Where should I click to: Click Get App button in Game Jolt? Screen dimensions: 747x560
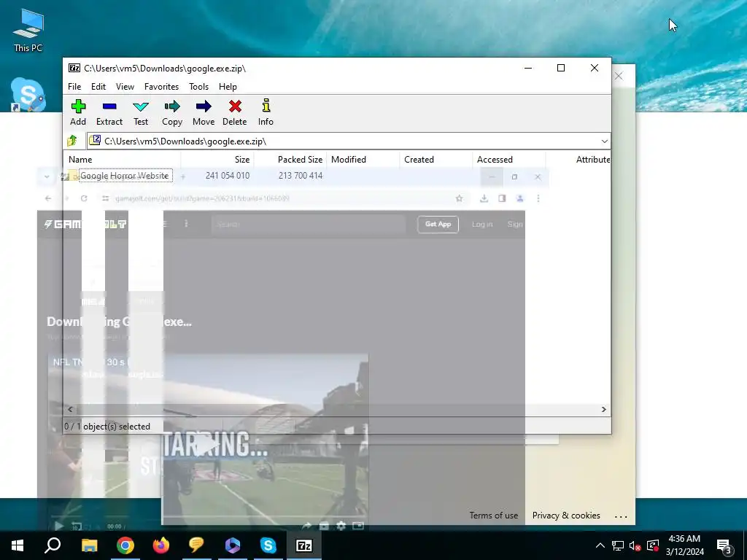[438, 225]
